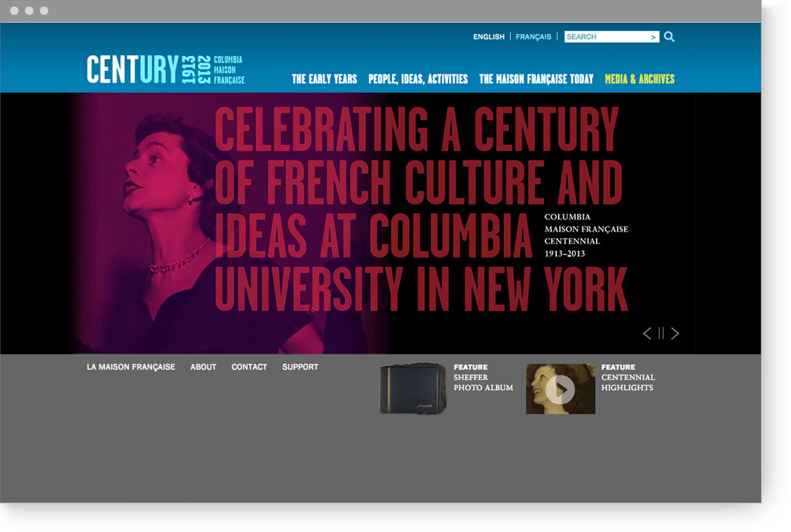Open The Maison Française Today menu
The width and height of the screenshot is (791, 532).
coord(536,79)
